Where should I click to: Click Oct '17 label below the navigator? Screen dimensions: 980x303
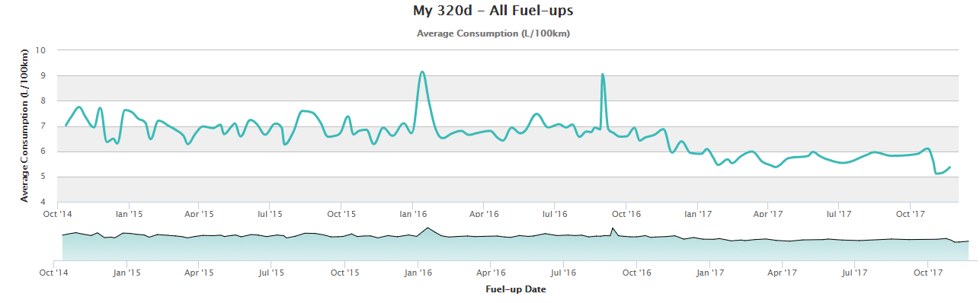(926, 272)
